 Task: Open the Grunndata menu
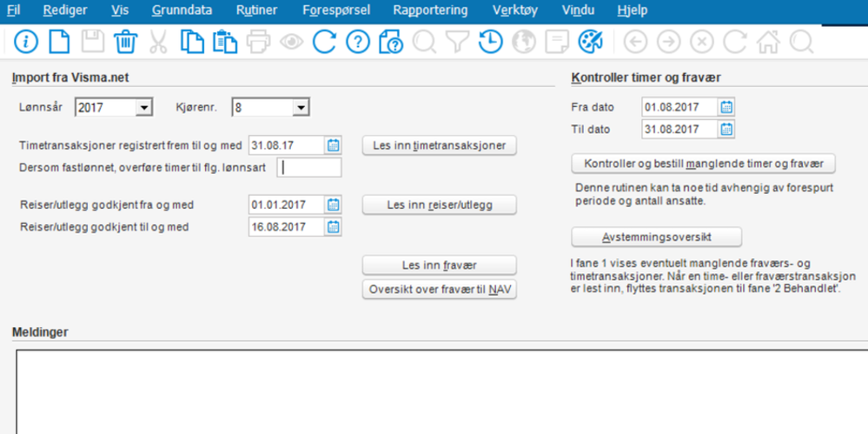tap(182, 10)
